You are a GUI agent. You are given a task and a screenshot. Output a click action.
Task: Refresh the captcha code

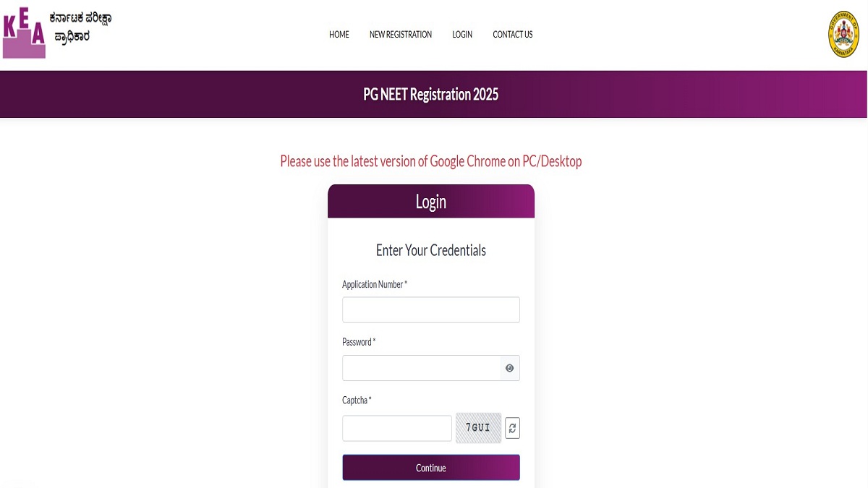[x=512, y=428]
